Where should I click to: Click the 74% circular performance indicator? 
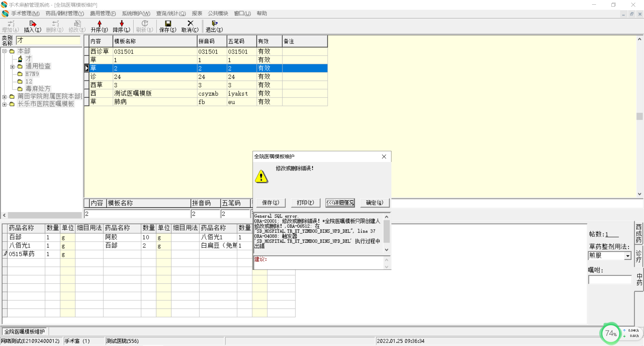pyautogui.click(x=610, y=333)
